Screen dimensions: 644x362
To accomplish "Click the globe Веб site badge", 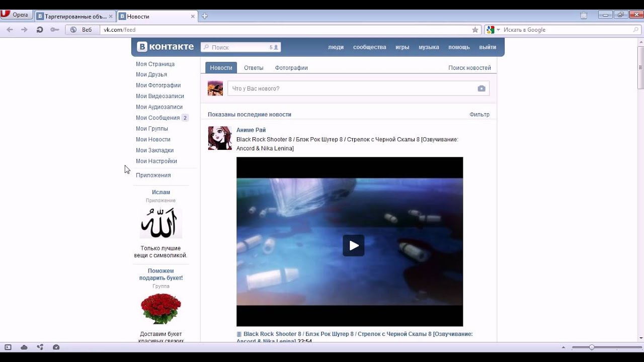I will pyautogui.click(x=82, y=30).
